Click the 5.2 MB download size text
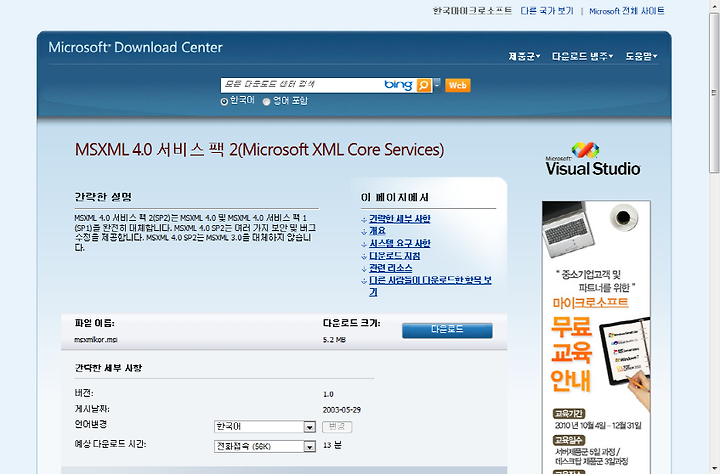This screenshot has height=474, width=720. (x=334, y=340)
